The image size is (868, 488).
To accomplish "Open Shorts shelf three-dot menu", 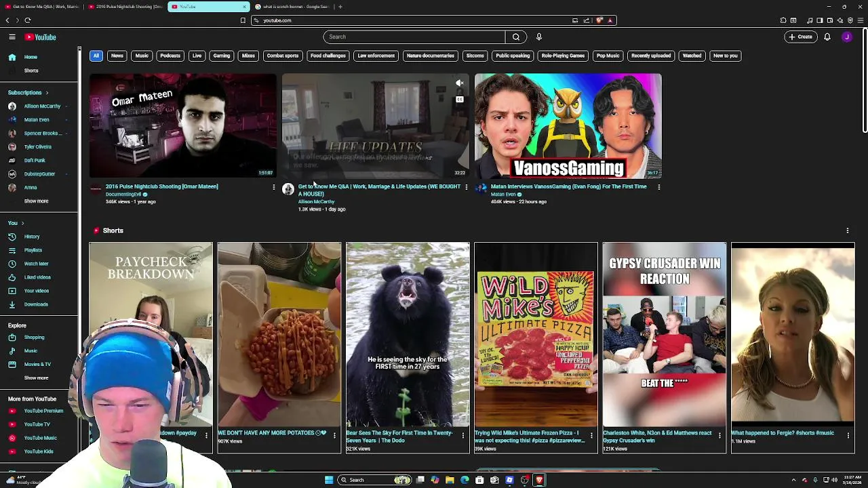I will pos(847,230).
